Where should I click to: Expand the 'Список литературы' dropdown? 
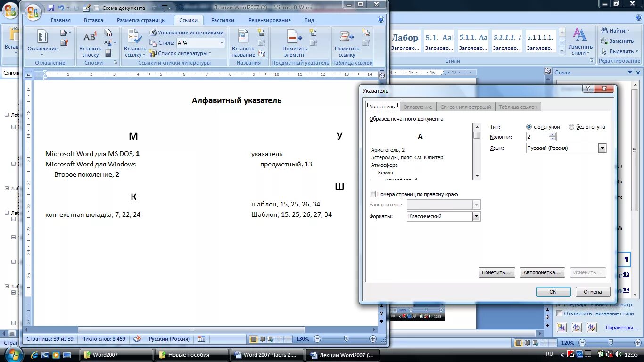(x=210, y=53)
